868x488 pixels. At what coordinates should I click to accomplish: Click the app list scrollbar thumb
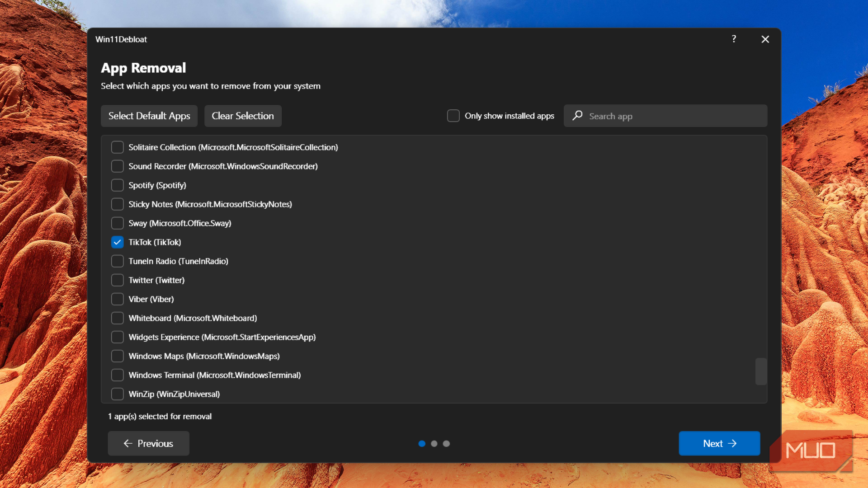pyautogui.click(x=761, y=371)
